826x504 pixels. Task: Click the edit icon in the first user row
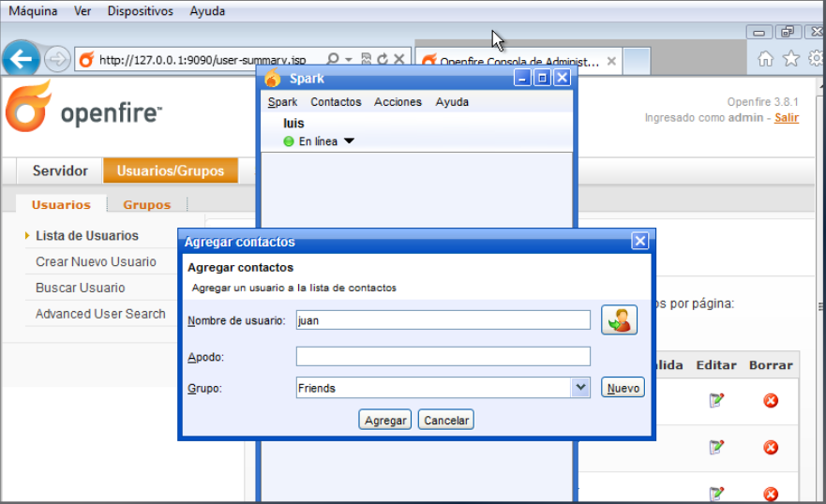tap(717, 400)
